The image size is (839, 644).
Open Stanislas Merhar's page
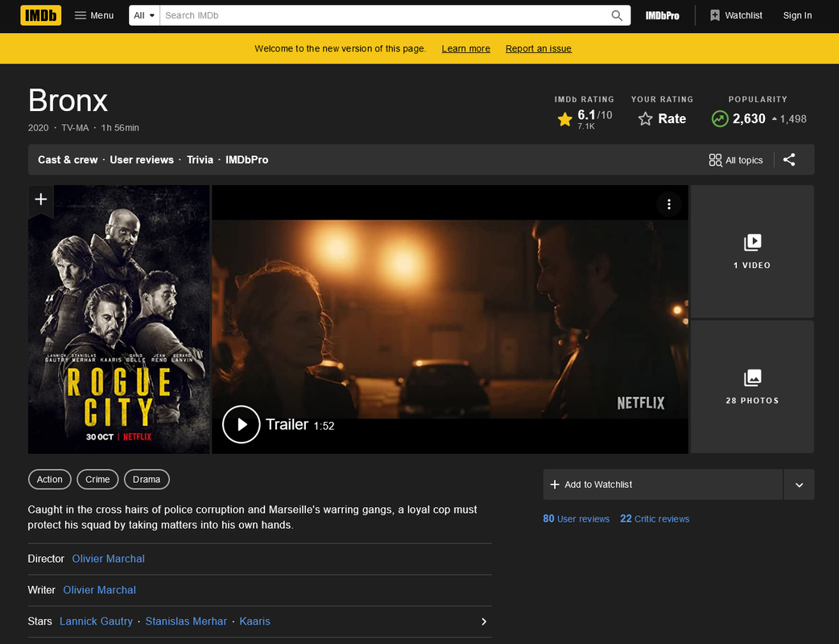point(186,621)
